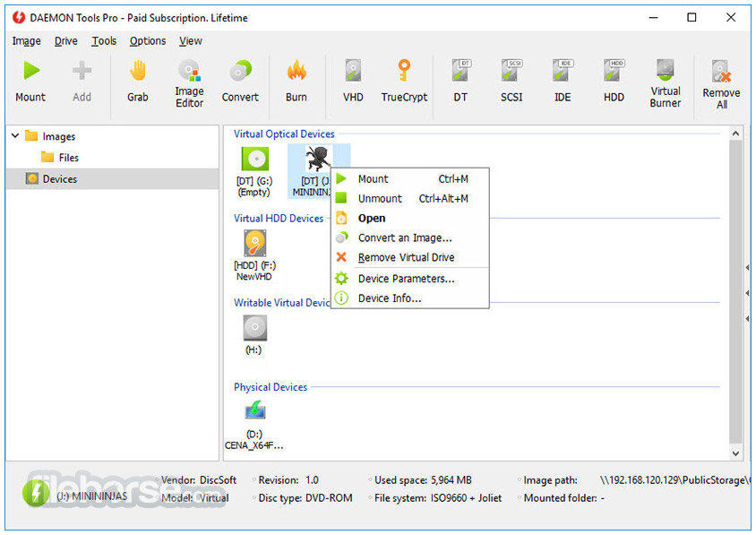Add an IDE virtual drive
Viewport: 756px width, 535px height.
pos(563,71)
